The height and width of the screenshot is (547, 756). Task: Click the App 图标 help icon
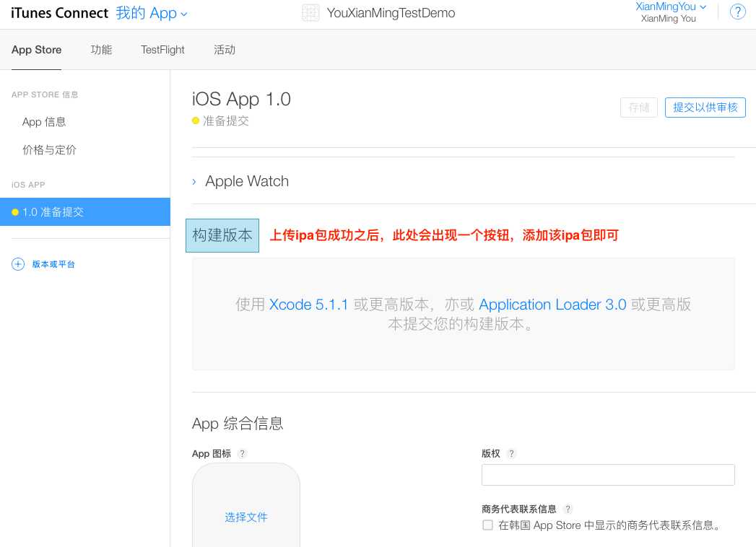pyautogui.click(x=243, y=454)
